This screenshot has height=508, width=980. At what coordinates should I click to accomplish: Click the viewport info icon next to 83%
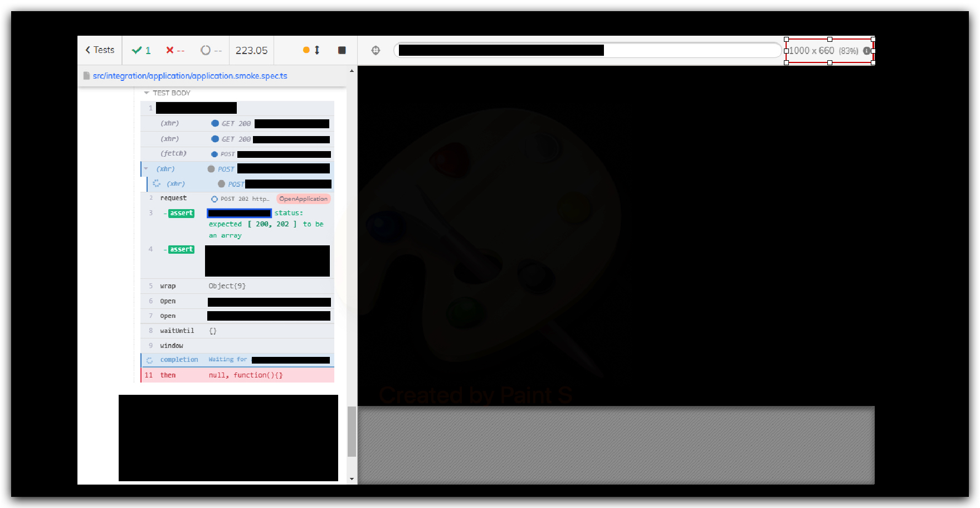coord(866,51)
